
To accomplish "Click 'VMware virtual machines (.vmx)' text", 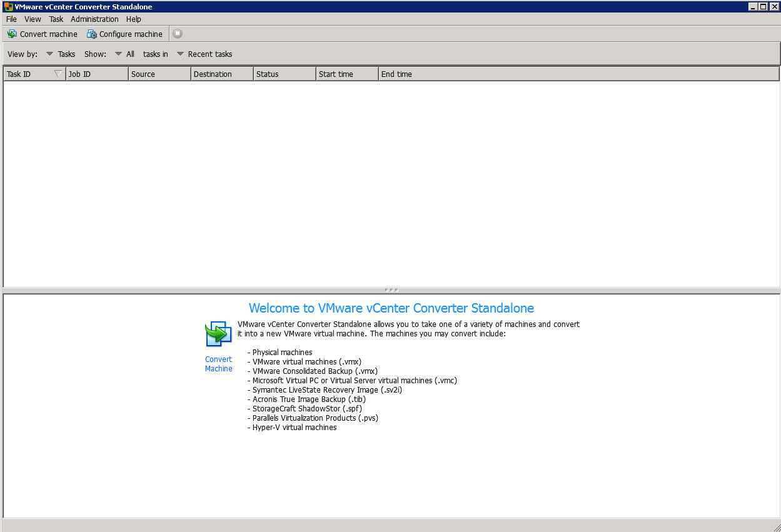I will tap(306, 361).
